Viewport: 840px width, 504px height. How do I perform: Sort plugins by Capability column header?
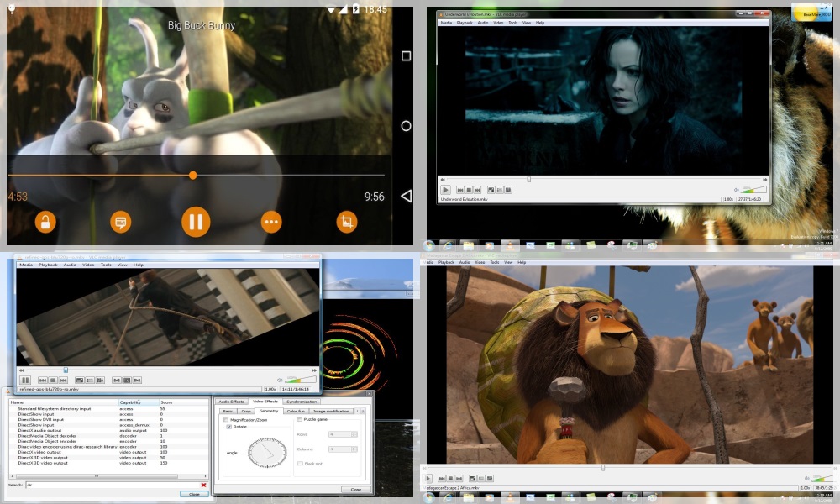(x=139, y=402)
